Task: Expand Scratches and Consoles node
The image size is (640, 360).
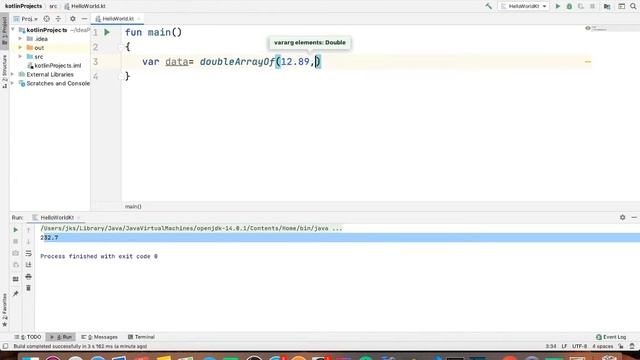Action: click(x=13, y=83)
